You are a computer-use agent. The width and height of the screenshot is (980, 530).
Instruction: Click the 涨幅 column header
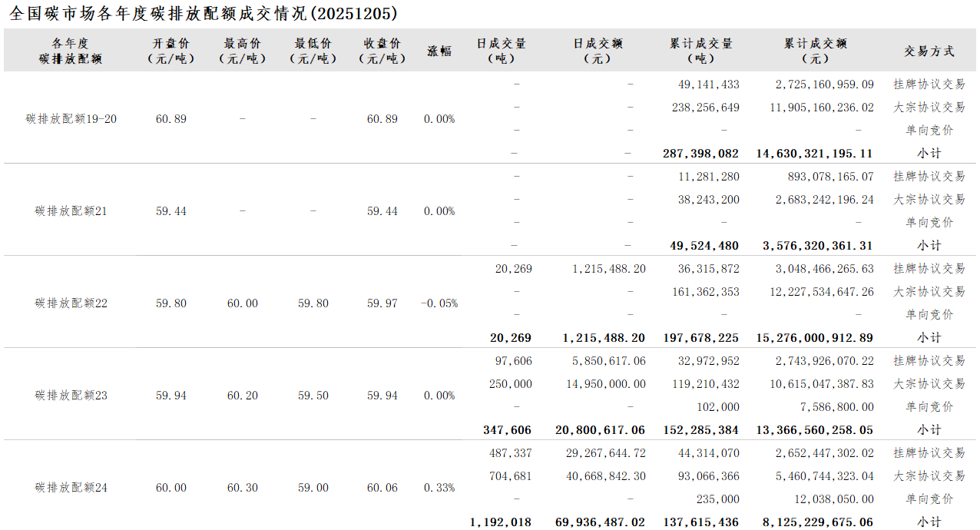tap(439, 51)
